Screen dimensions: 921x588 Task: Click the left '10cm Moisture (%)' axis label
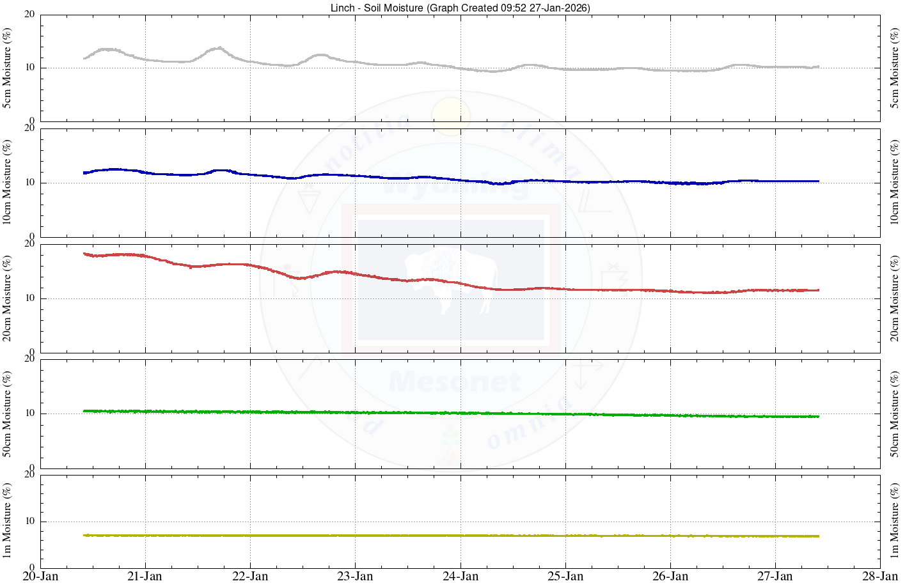pos(8,183)
